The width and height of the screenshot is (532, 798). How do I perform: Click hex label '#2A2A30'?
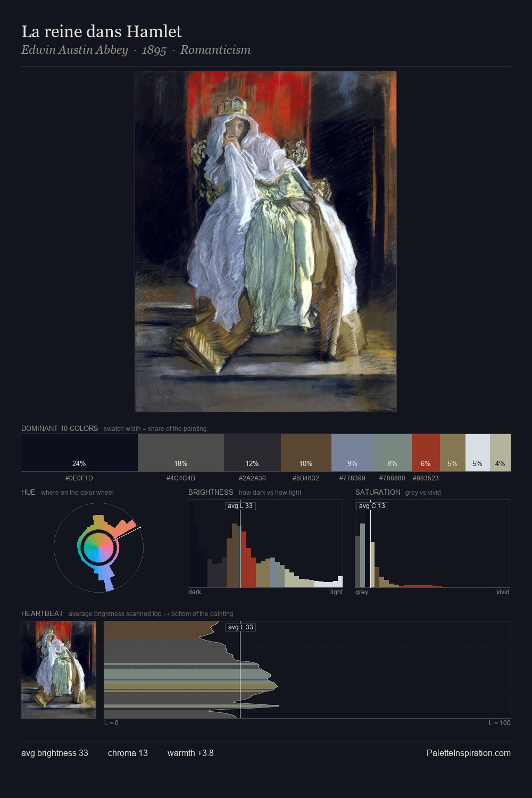252,478
